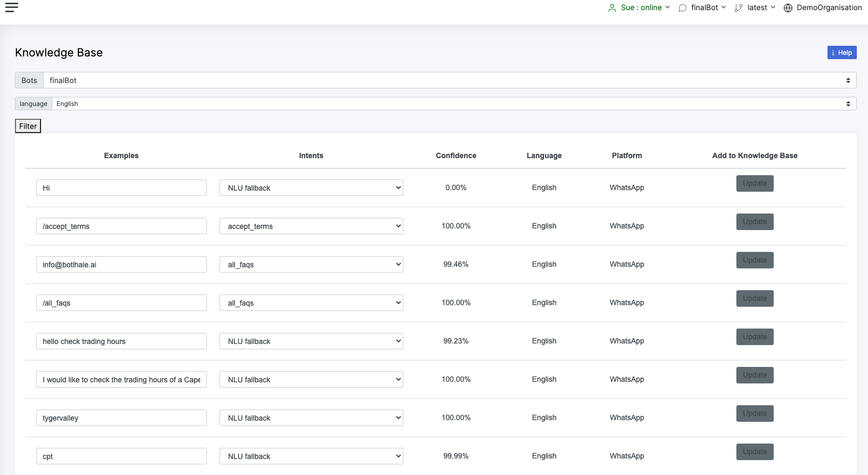Viewport: 868px width, 475px height.
Task: Click the tygervalley example input field
Action: pos(121,418)
